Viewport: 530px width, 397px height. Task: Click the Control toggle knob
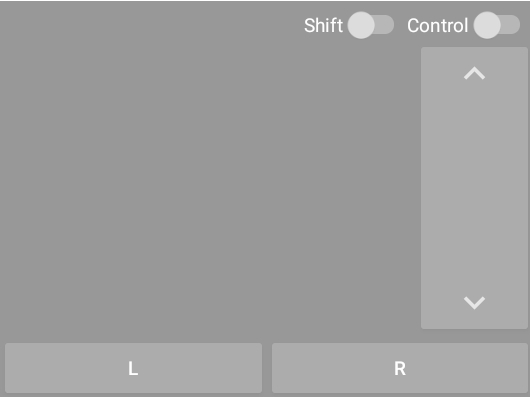click(x=487, y=25)
